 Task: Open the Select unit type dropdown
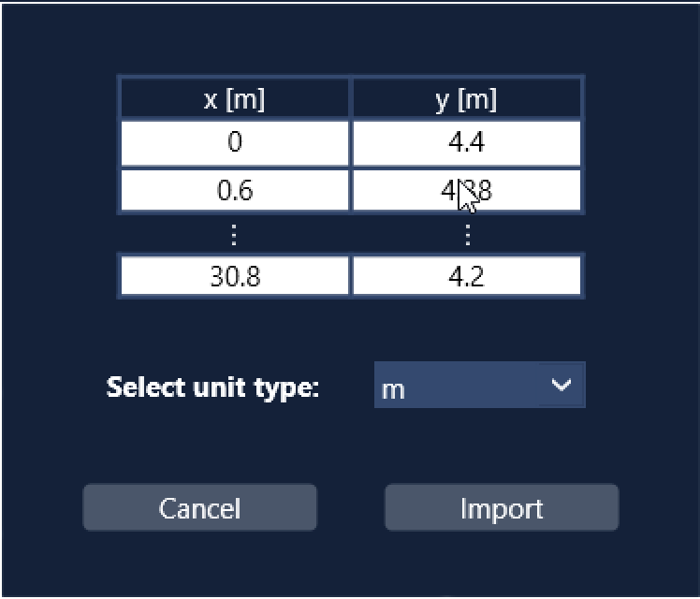click(x=480, y=385)
